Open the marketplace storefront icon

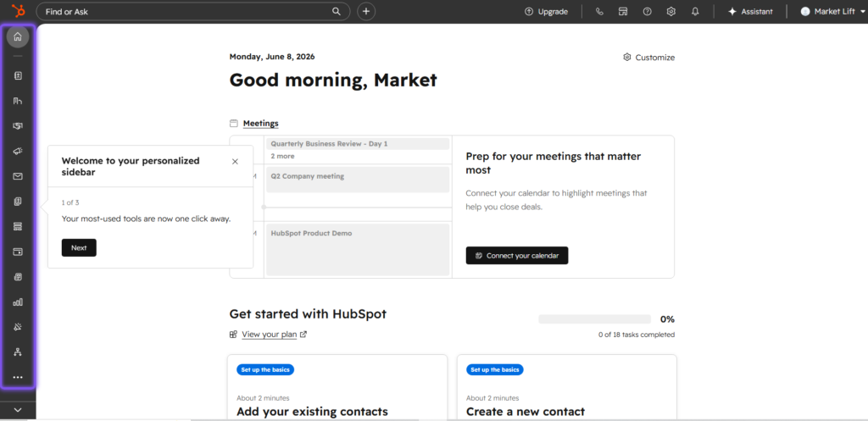(623, 11)
